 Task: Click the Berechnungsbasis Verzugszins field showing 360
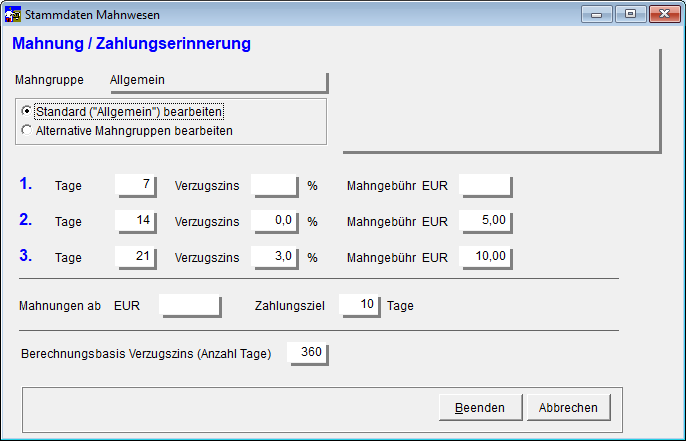coord(308,354)
